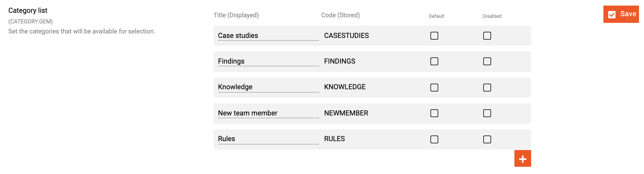This screenshot has height=174, width=644.
Task: Click the checkmark icon in Save
Action: click(x=612, y=14)
